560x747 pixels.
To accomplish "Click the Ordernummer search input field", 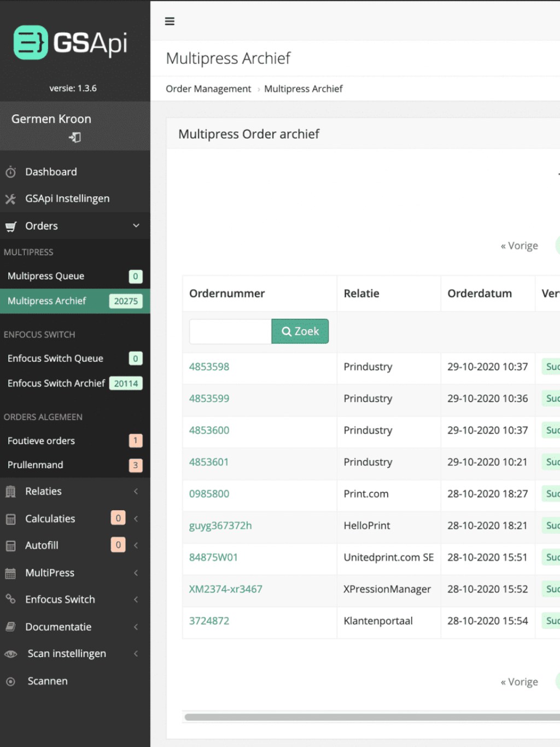I will coord(230,331).
